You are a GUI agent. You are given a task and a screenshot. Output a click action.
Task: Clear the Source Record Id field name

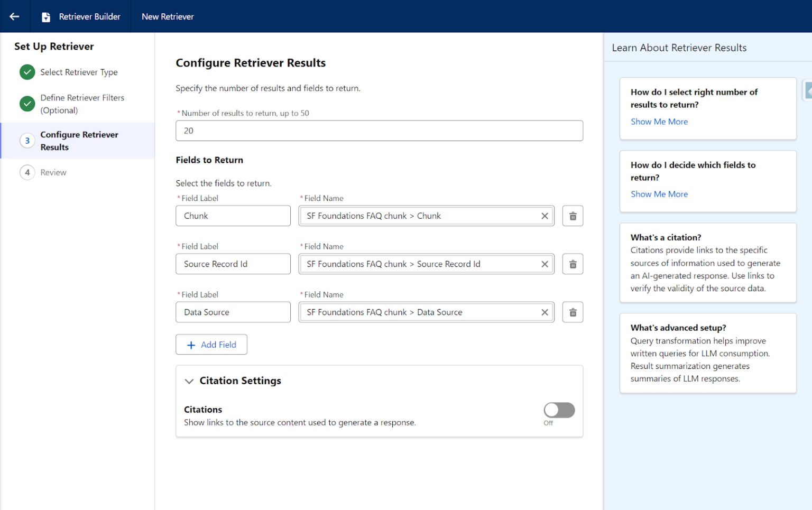[545, 264]
